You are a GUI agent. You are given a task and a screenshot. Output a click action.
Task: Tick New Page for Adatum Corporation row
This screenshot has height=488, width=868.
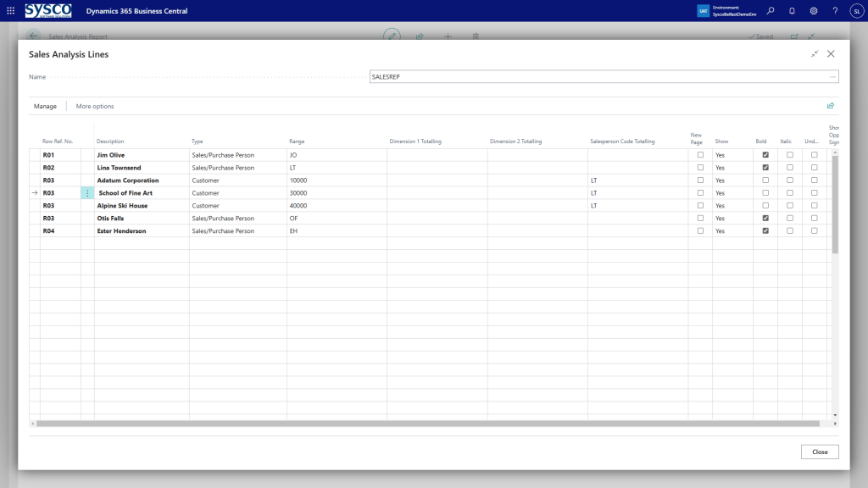pyautogui.click(x=700, y=180)
